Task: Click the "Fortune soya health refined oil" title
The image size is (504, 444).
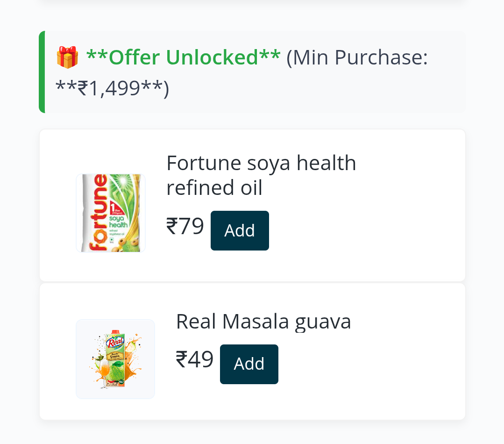Action: pos(261,175)
